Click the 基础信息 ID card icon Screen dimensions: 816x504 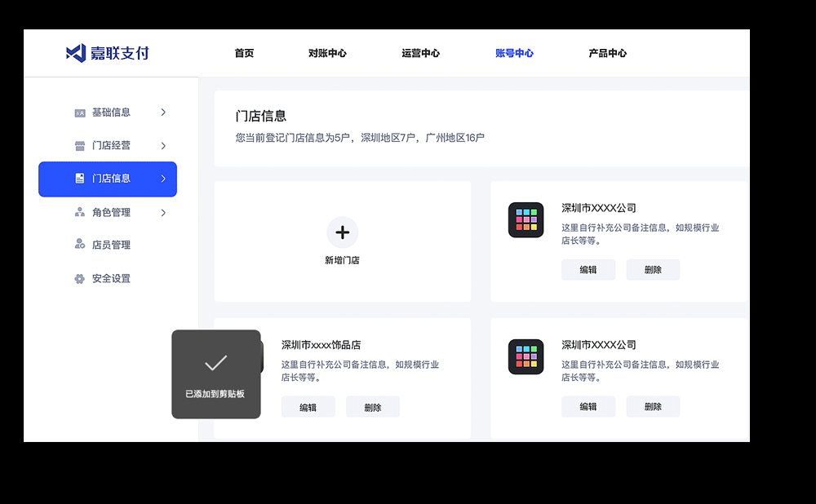(x=80, y=113)
